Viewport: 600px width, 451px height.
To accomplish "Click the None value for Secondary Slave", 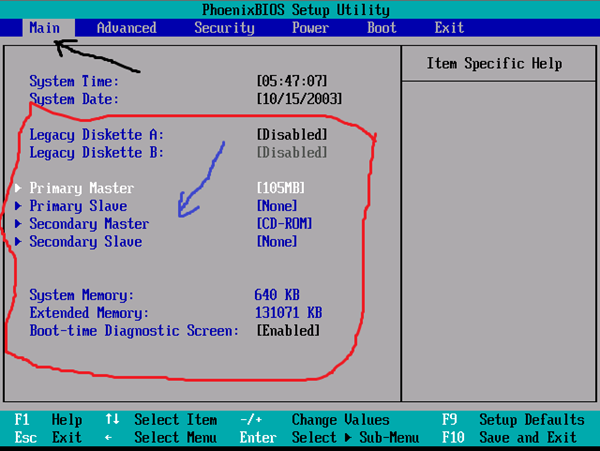I will tap(277, 242).
